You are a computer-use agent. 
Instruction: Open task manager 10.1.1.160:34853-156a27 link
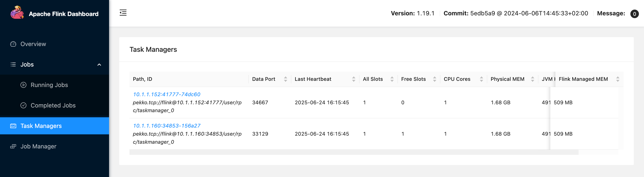167,126
